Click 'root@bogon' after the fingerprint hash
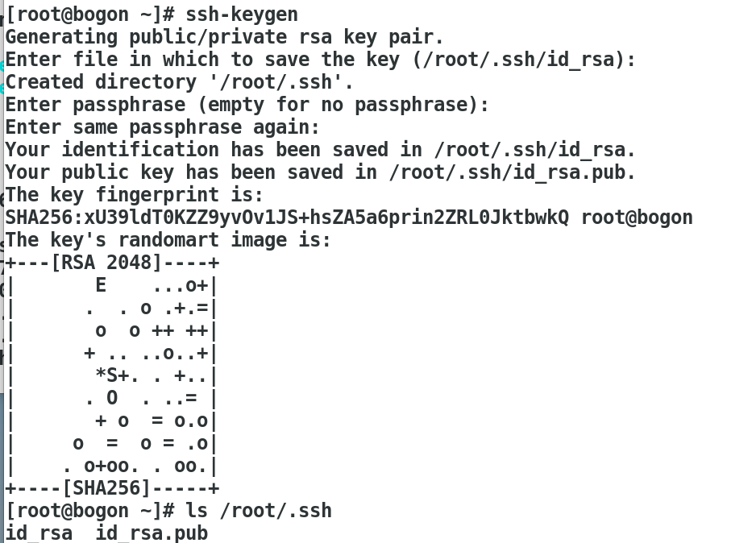This screenshot has width=756, height=543. point(637,218)
